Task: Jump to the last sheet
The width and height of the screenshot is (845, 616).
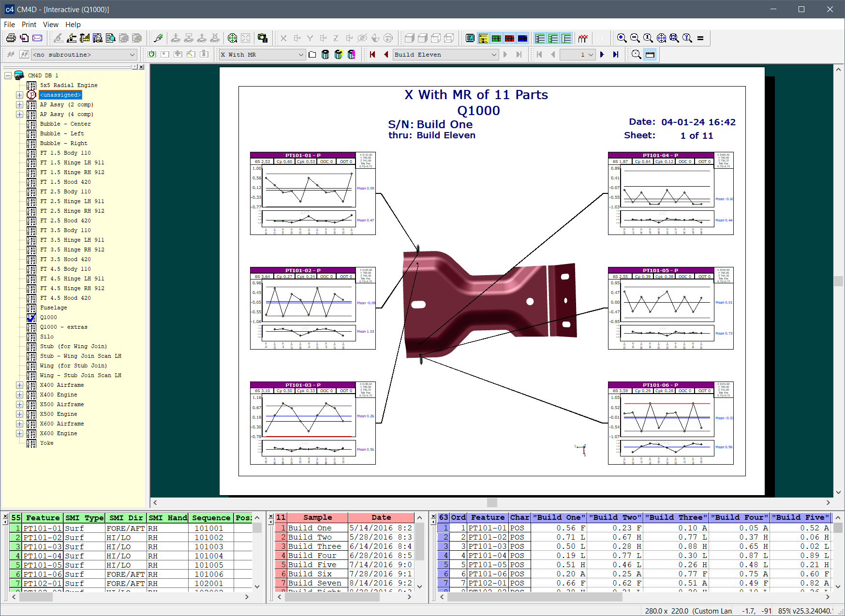Action: pos(615,55)
